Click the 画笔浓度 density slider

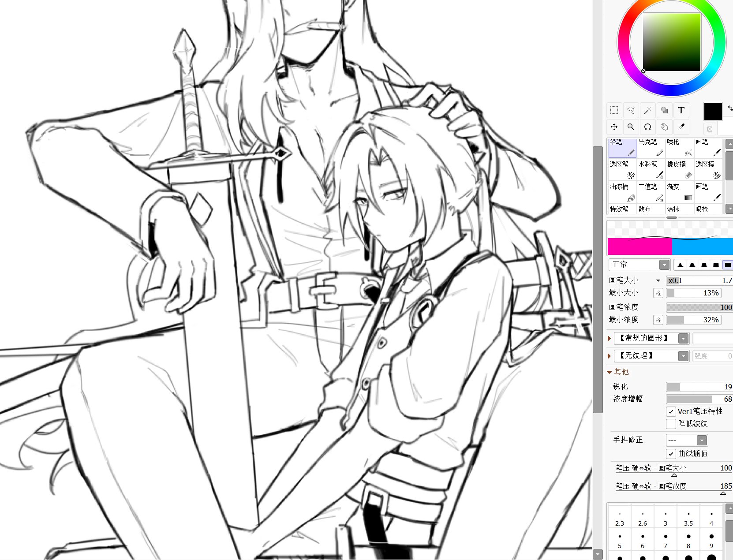[x=699, y=307]
